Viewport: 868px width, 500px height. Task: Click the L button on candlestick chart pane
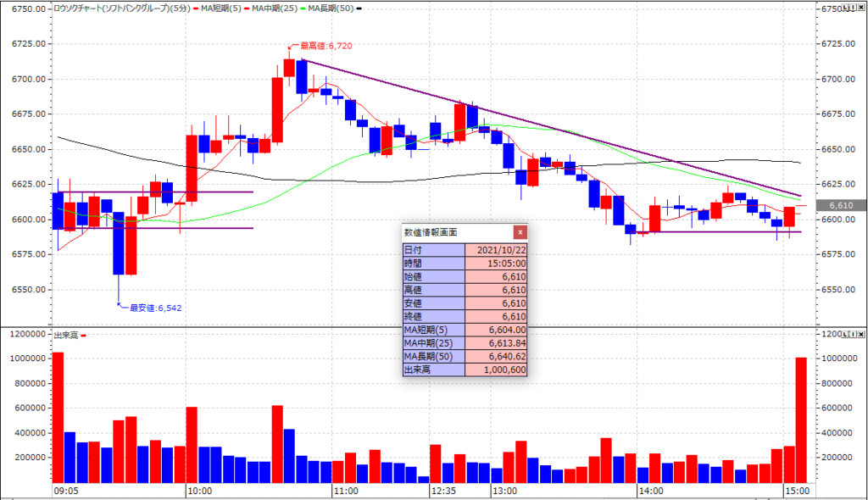845,8
